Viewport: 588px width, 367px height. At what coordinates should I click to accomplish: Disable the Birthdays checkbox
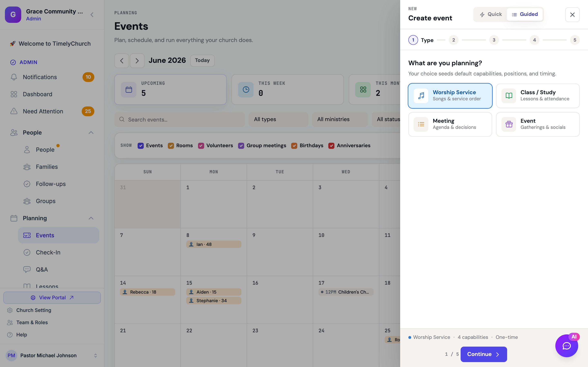point(294,146)
